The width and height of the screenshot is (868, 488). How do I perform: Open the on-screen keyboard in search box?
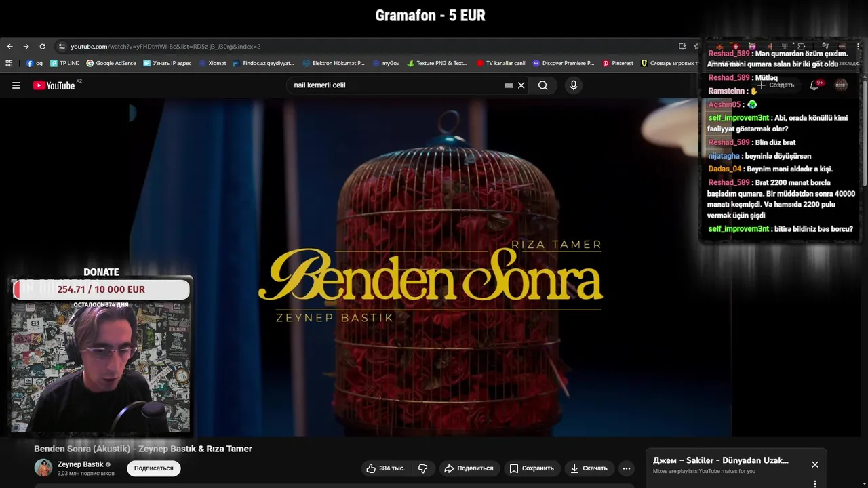click(x=509, y=85)
